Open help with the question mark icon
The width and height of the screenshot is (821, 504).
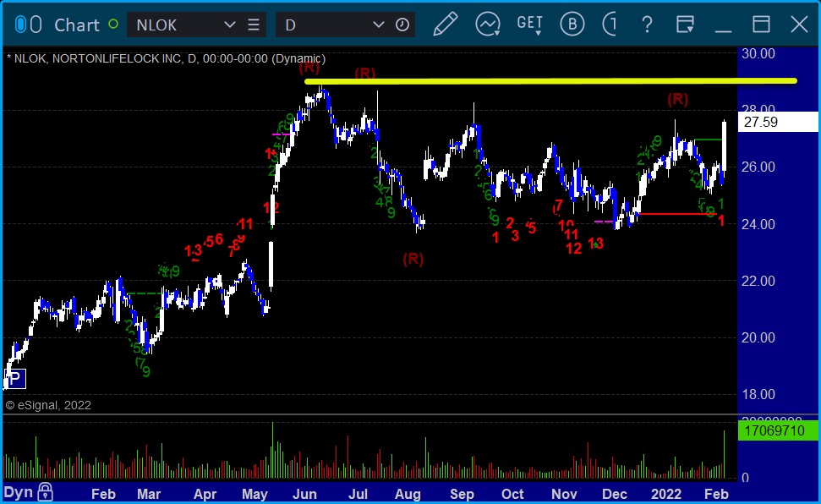[647, 25]
